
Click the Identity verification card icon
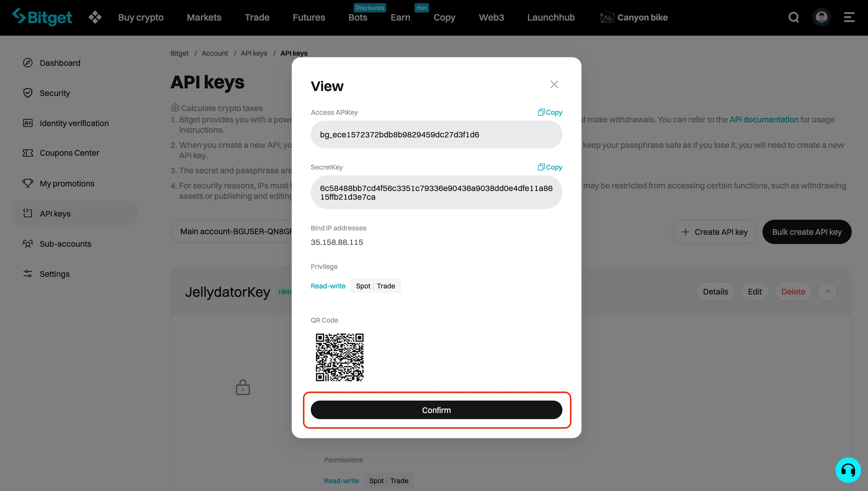click(28, 123)
